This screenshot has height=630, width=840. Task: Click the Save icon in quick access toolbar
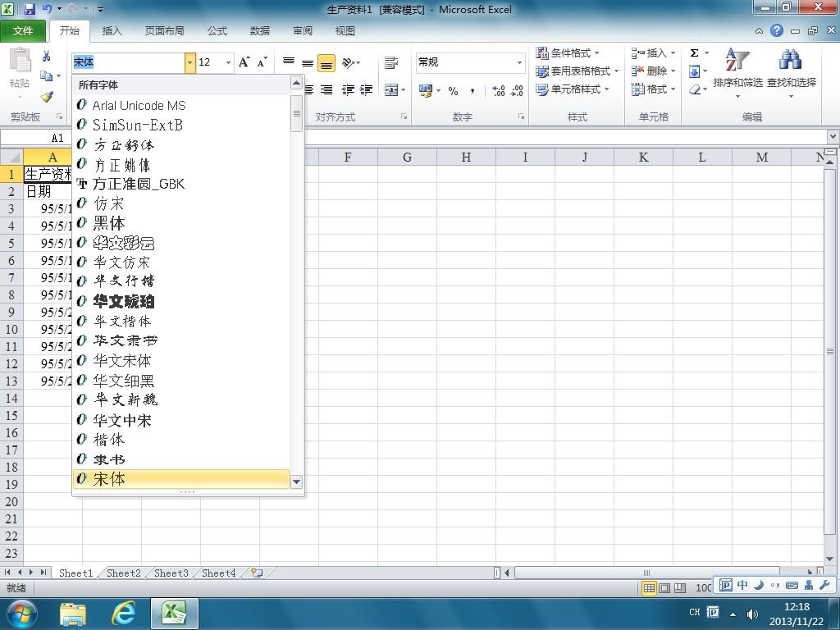[30, 9]
